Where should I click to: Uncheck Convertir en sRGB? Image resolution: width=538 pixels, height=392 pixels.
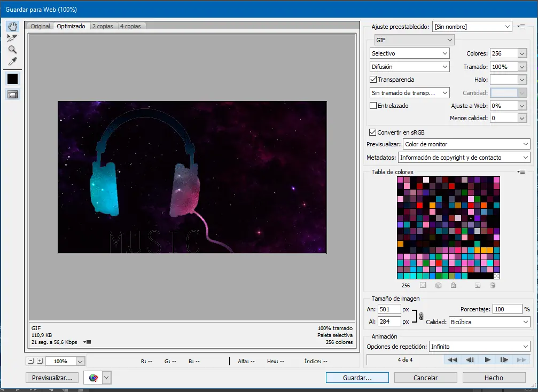pyautogui.click(x=372, y=132)
